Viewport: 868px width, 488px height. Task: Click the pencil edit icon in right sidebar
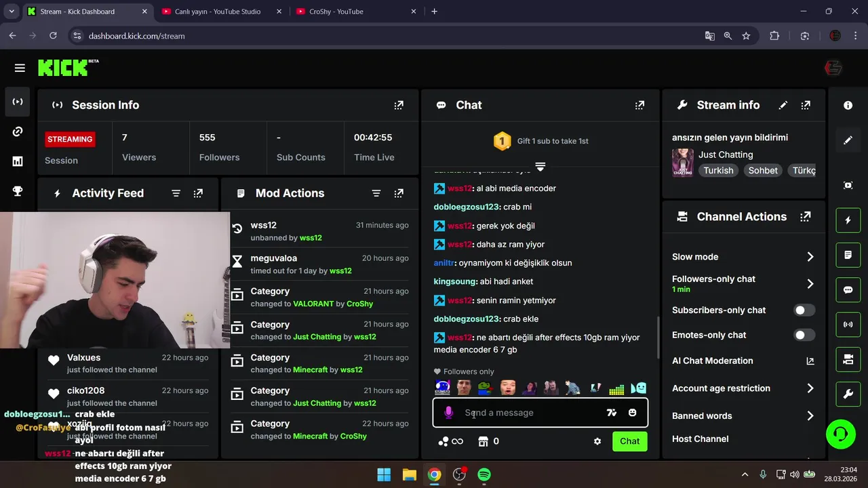tap(848, 140)
